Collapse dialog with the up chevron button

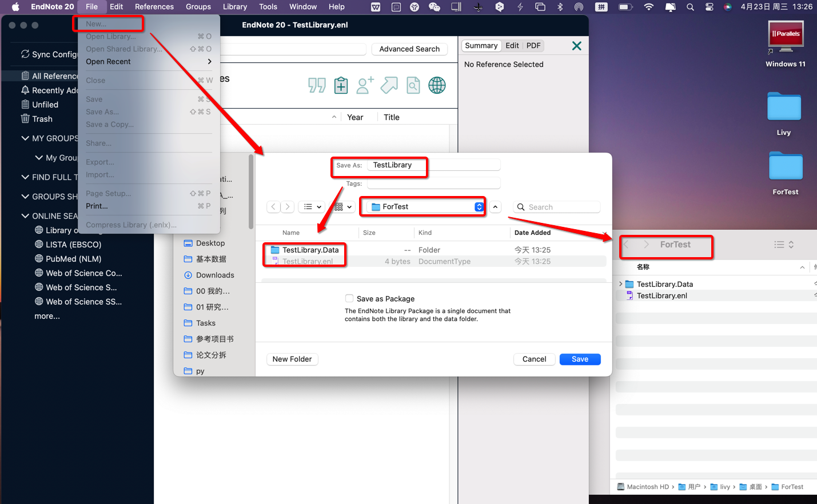point(495,207)
